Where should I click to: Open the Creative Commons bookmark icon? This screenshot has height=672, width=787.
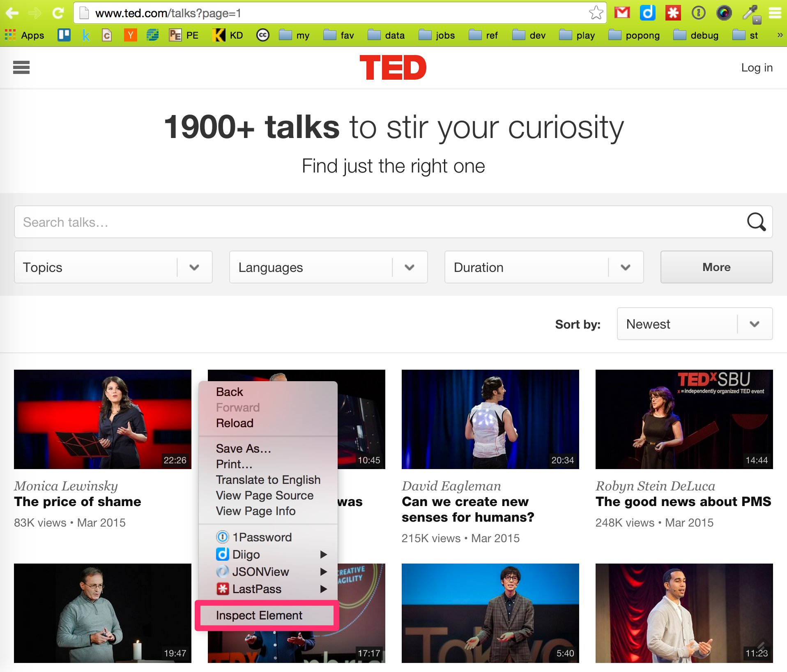[x=262, y=35]
